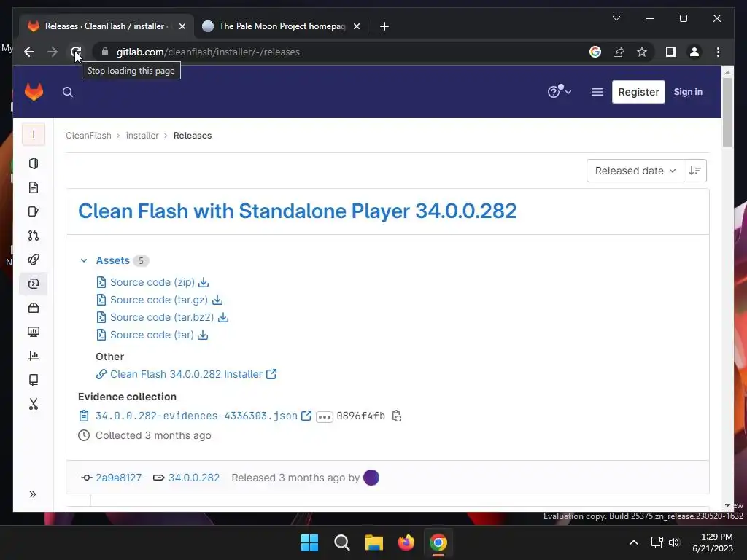Open the hamburger menu in GitLab header
The image size is (747, 560).
(597, 92)
